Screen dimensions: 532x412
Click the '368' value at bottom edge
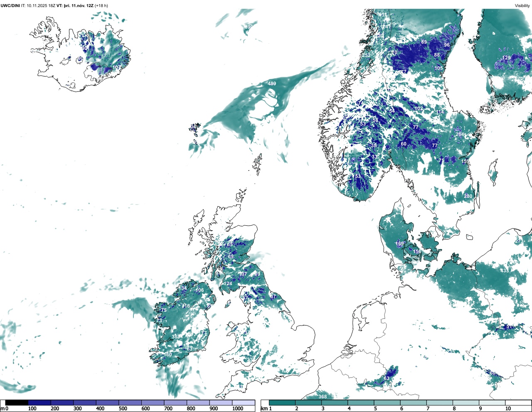tap(323, 397)
